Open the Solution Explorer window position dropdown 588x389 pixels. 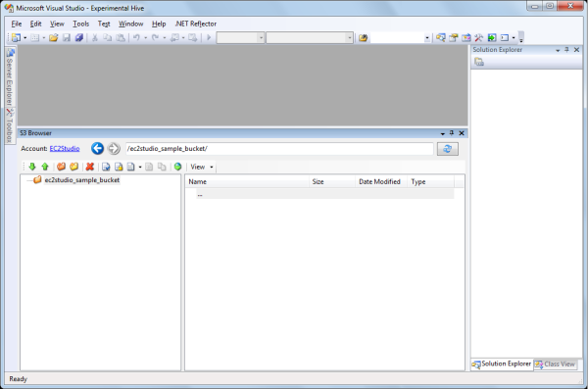558,50
